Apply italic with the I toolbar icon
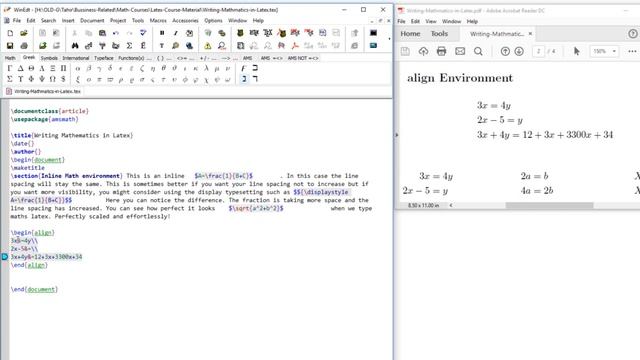640x360 pixels. 176,33
